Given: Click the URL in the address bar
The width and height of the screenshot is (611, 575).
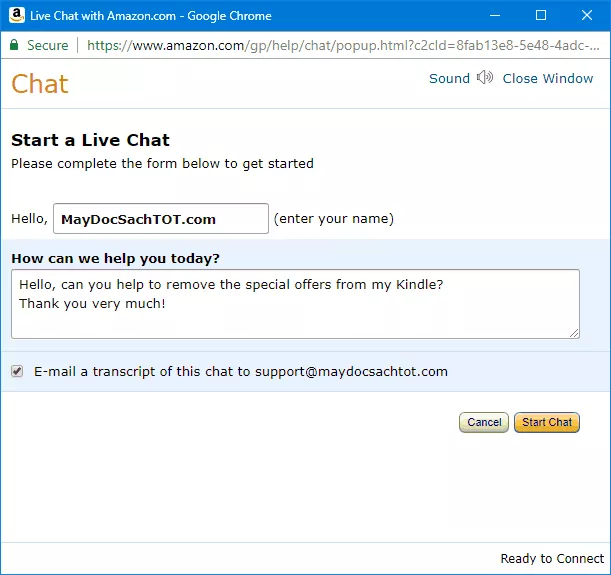Looking at the screenshot, I should click(343, 46).
